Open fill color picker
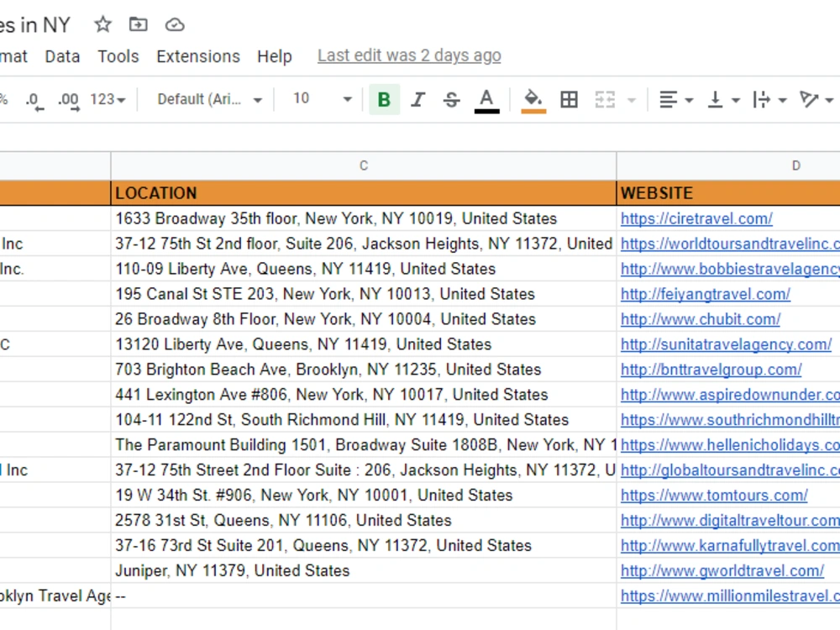 [533, 100]
